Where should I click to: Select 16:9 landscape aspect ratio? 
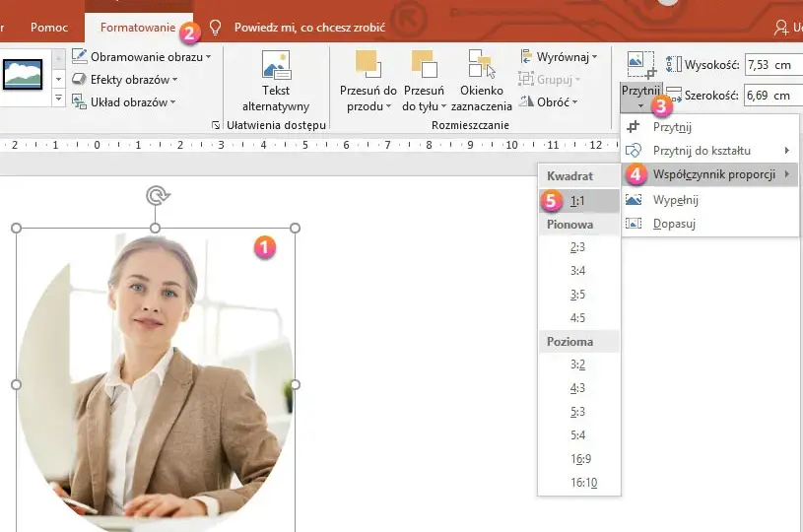click(579, 459)
